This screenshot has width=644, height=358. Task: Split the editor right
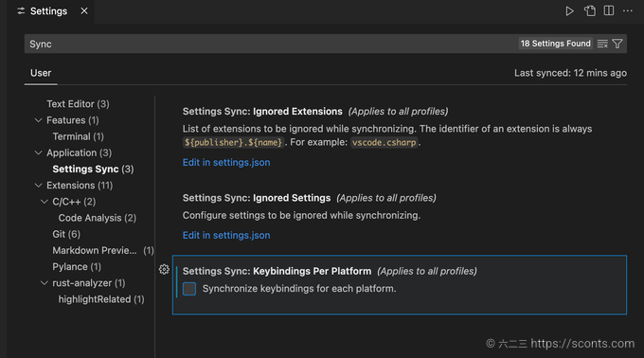(609, 10)
